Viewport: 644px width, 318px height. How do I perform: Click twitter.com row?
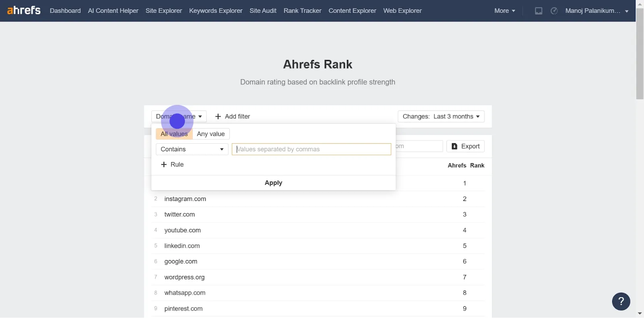coord(318,215)
